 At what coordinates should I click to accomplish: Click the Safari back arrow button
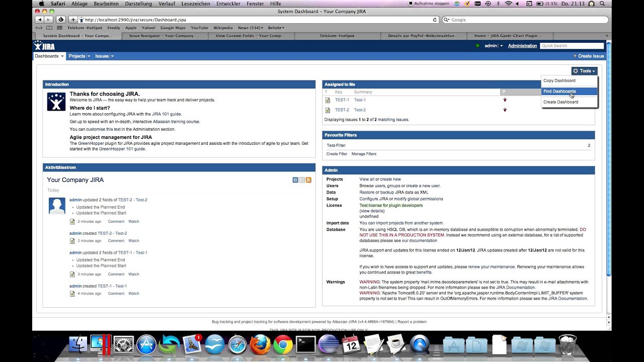click(x=39, y=20)
